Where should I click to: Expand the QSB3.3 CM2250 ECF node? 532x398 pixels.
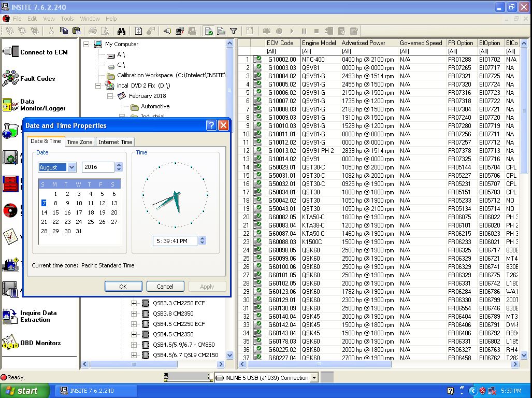pos(134,303)
